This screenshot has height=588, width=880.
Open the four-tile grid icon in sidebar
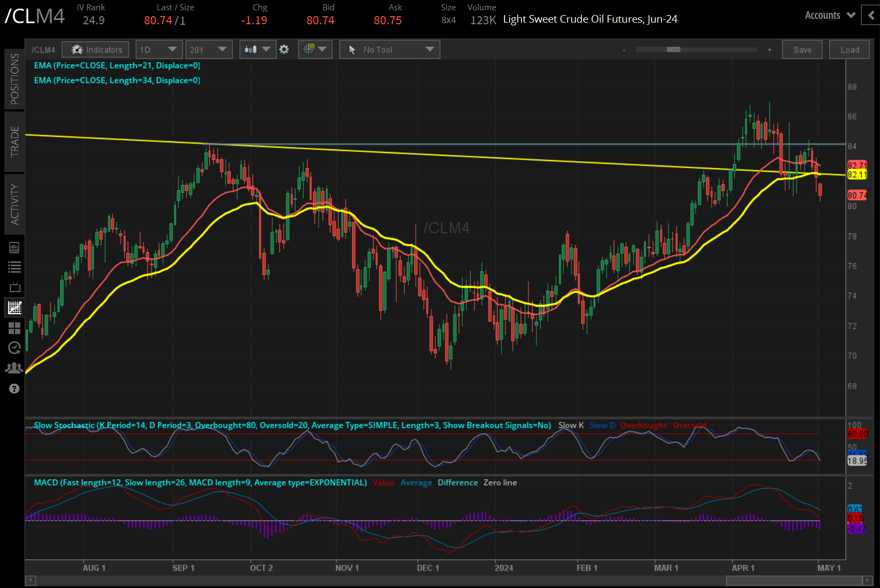15,328
